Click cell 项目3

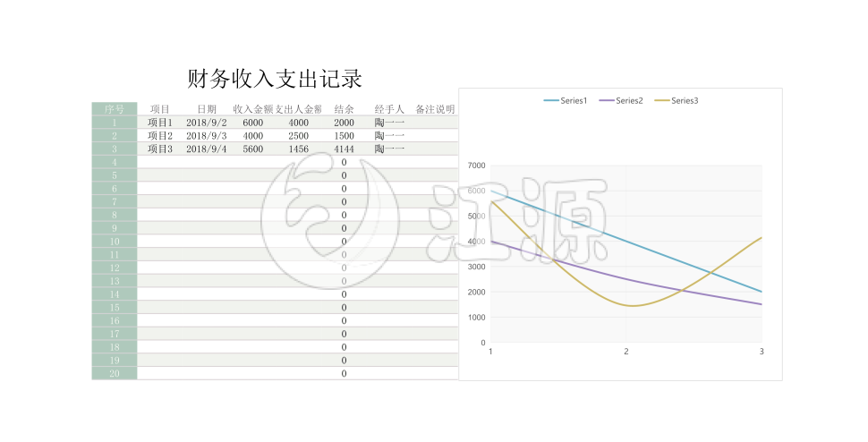click(160, 149)
